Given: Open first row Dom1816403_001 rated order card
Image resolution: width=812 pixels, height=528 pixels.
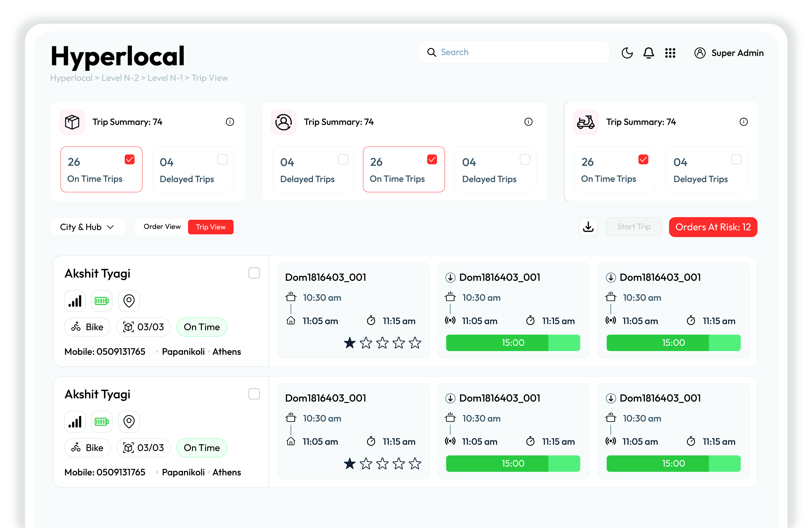Looking at the screenshot, I should pos(354,311).
